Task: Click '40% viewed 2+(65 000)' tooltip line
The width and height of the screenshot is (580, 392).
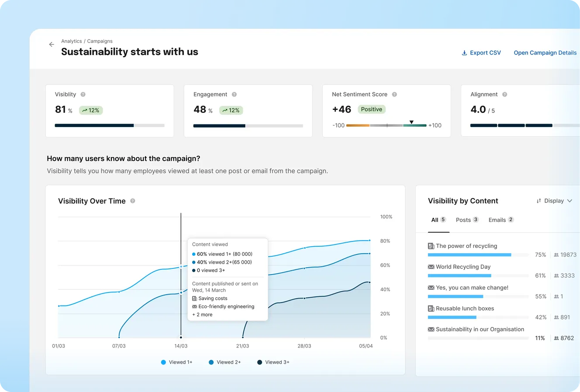Action: pos(222,262)
